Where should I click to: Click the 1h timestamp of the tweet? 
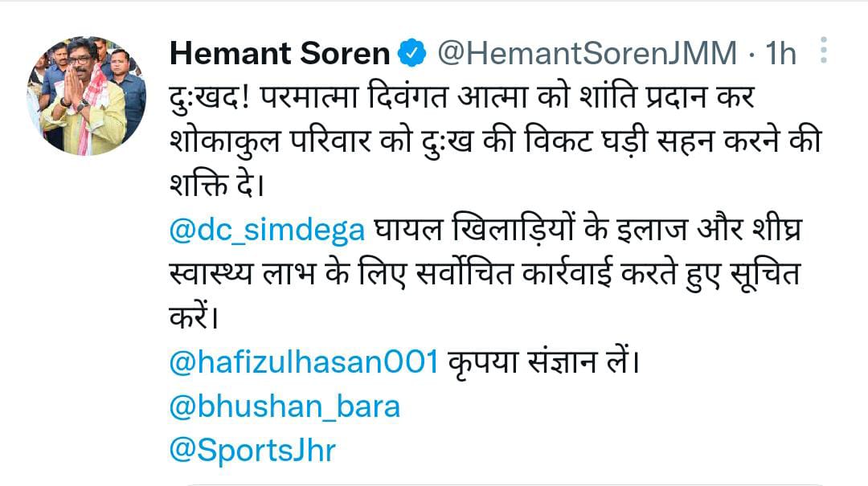point(780,54)
